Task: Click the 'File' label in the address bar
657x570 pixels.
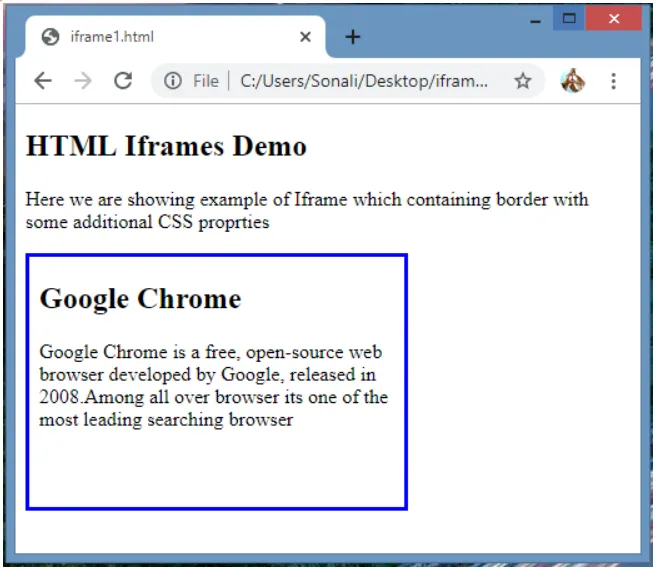Action: coord(206,81)
